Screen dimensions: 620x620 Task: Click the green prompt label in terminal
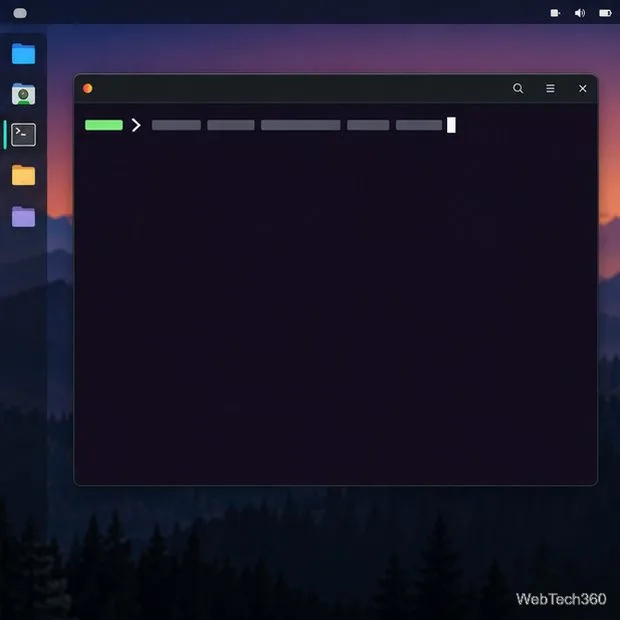click(104, 125)
